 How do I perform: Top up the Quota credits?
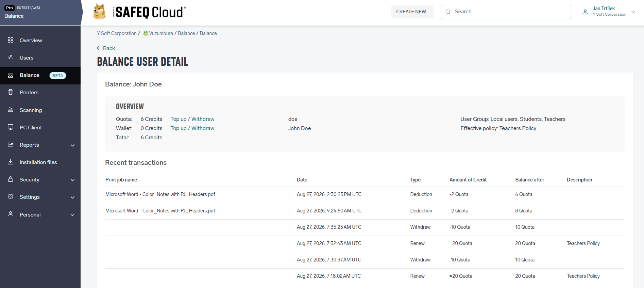point(179,119)
